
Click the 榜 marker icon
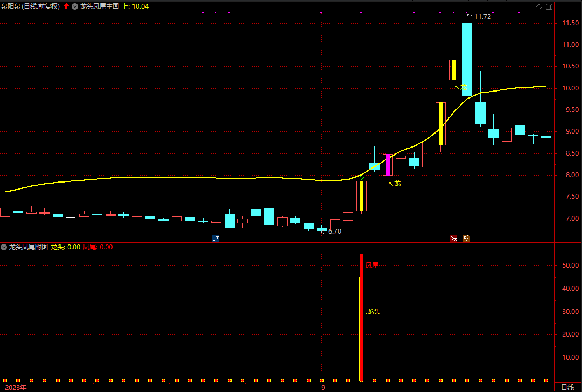click(467, 239)
